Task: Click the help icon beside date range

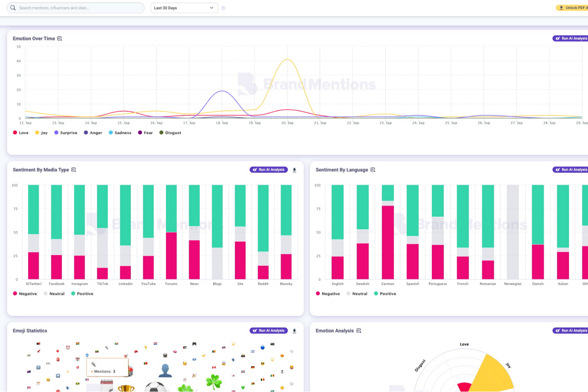Action: (223, 8)
